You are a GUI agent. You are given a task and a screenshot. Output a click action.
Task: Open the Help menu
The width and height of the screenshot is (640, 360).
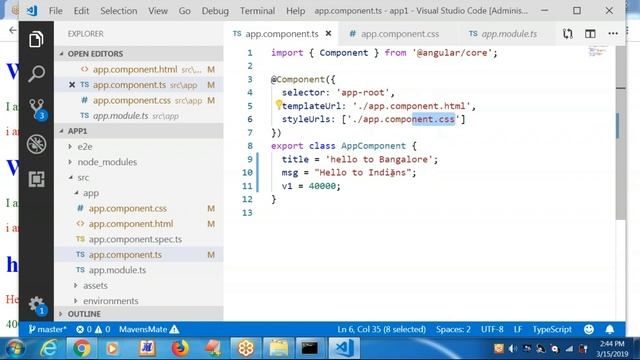click(x=295, y=11)
